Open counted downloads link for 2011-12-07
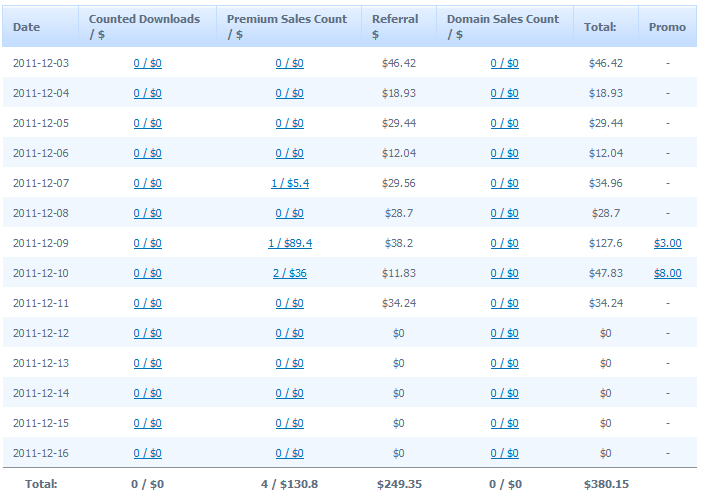This screenshot has height=499, width=711. [147, 183]
